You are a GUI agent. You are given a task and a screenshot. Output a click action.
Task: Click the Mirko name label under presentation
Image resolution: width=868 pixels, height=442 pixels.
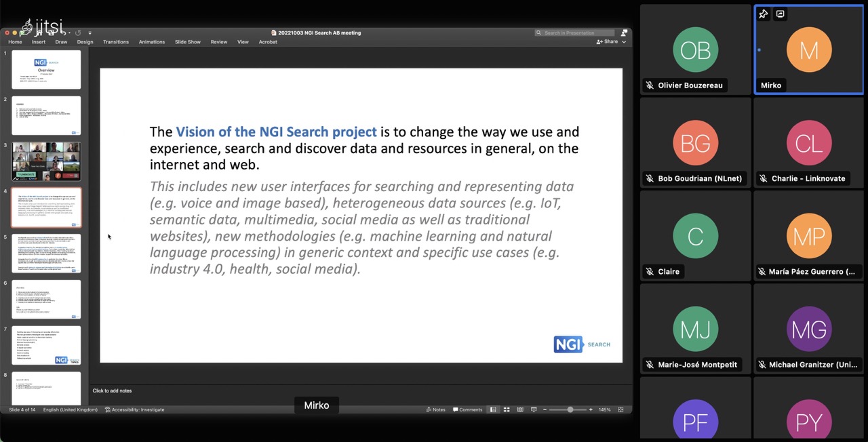317,405
